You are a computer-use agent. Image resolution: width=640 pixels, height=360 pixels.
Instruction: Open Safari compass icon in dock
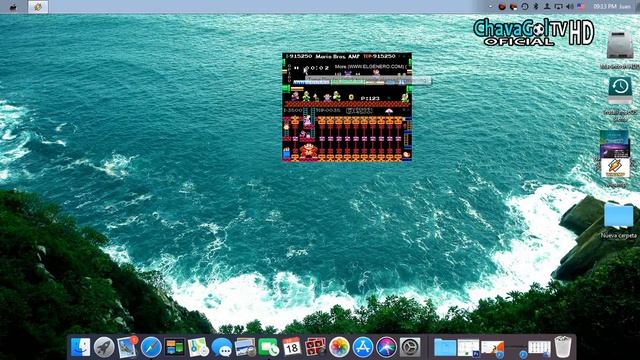click(x=151, y=347)
